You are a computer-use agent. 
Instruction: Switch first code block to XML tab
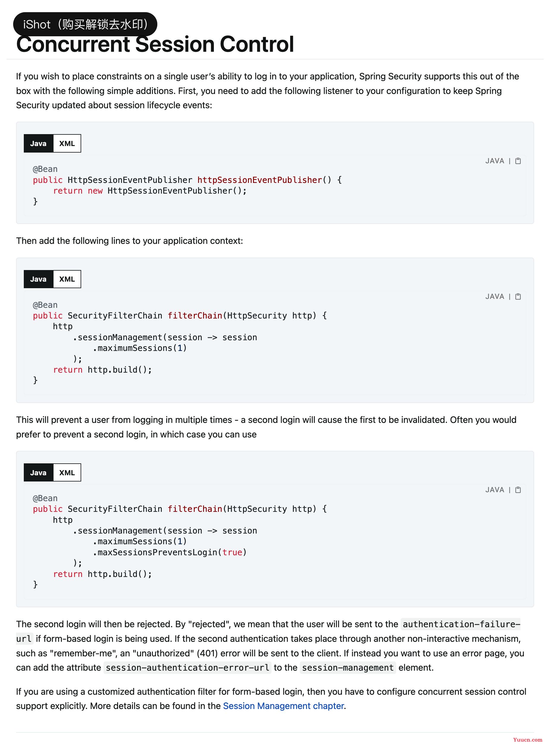click(x=67, y=144)
